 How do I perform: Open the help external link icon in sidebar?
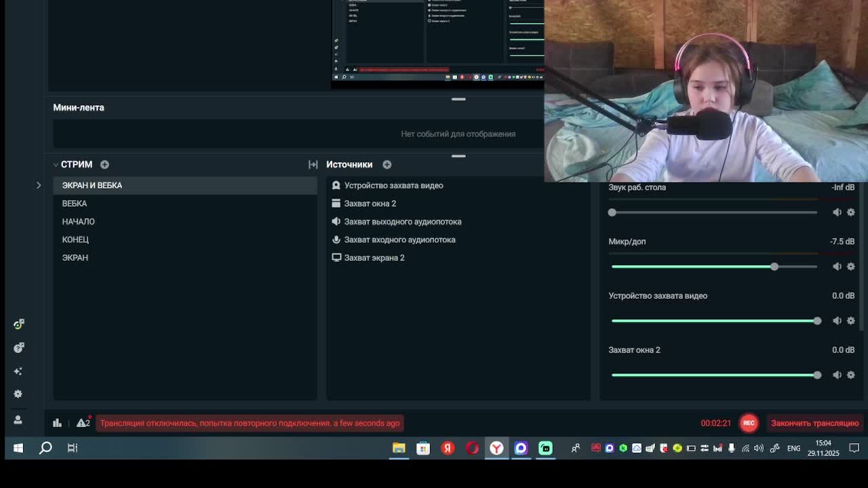(x=18, y=348)
